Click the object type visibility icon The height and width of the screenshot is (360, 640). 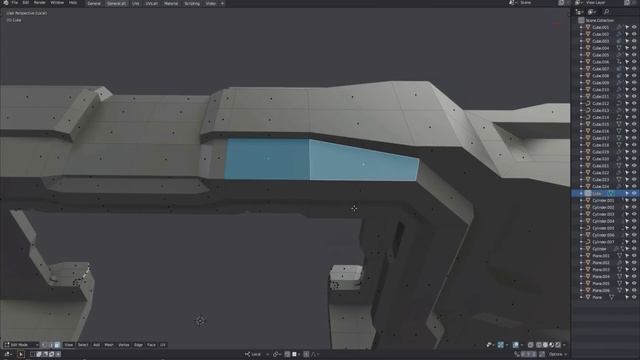[489, 345]
